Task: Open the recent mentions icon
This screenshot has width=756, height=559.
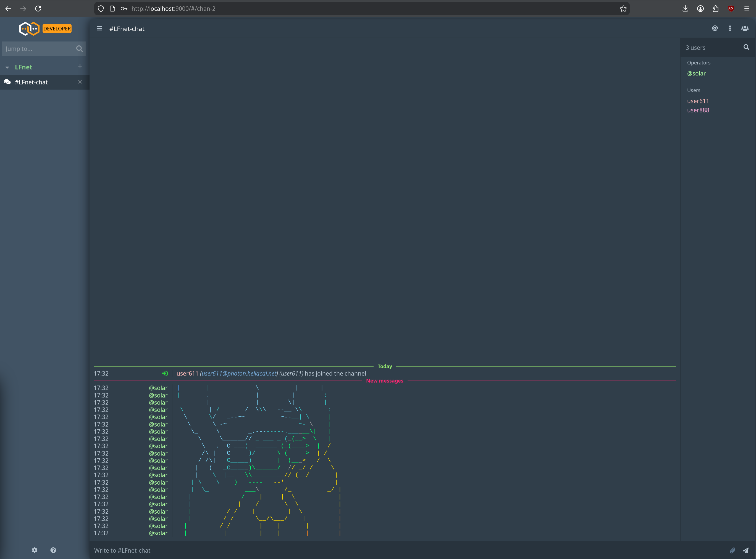Action: click(x=715, y=28)
